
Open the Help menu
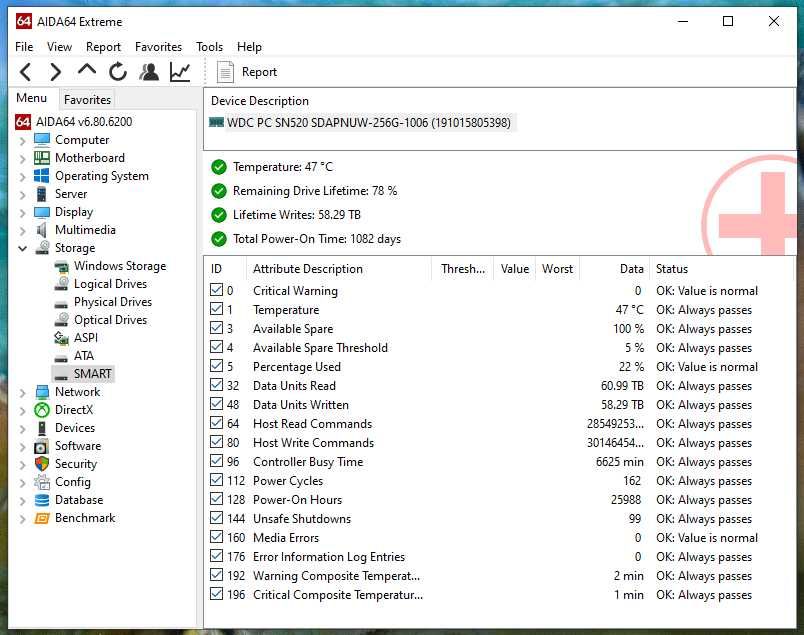click(249, 47)
